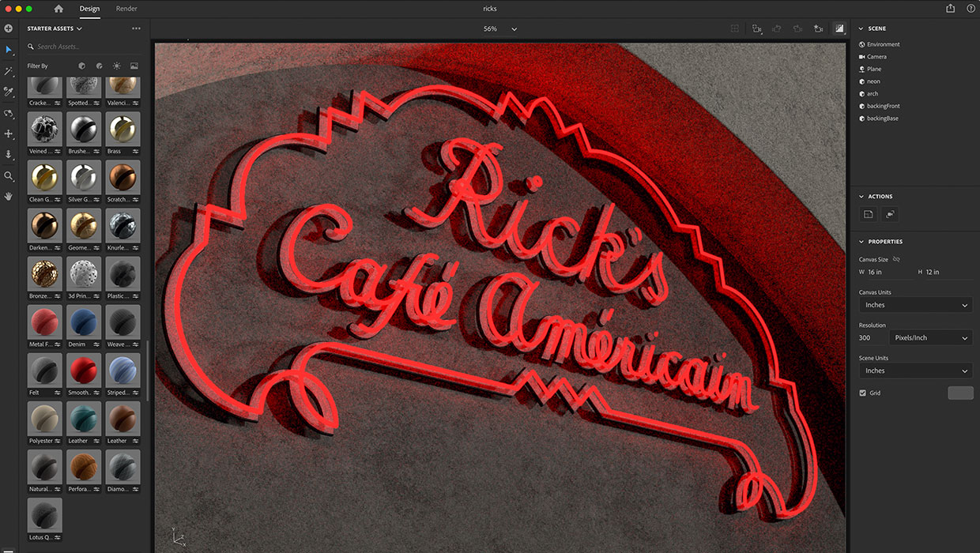This screenshot has width=980, height=553.
Task: Click the Add and import content icon
Action: click(9, 28)
